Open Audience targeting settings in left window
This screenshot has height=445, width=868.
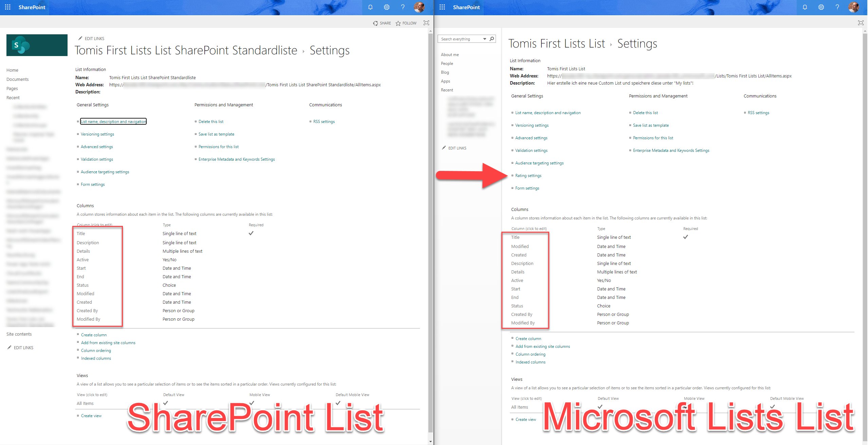105,172
